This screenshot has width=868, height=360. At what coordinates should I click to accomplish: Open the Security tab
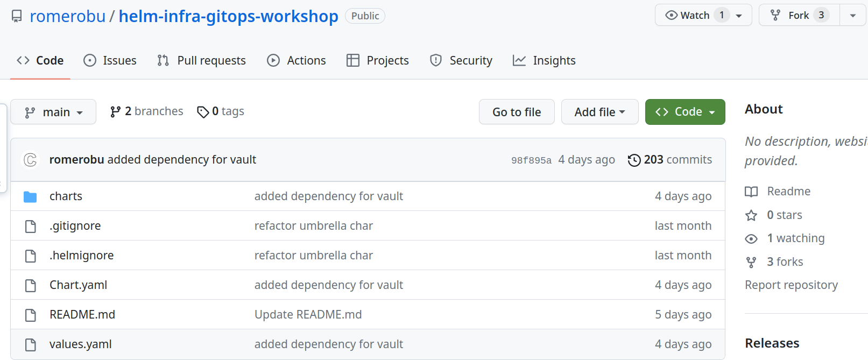[461, 60]
